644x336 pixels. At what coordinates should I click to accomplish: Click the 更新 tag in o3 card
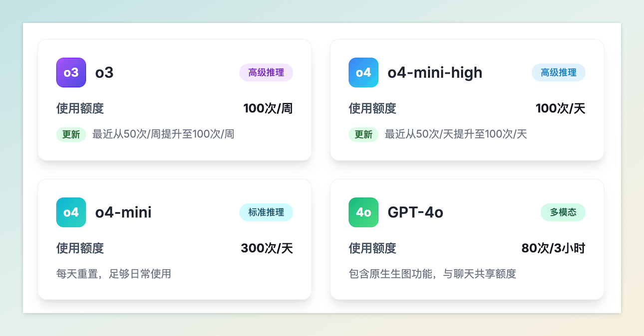click(71, 134)
